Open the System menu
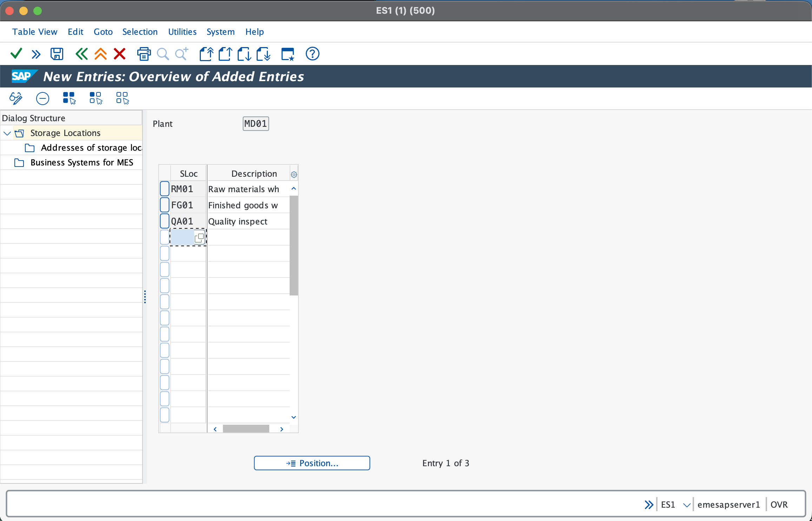 pos(220,32)
